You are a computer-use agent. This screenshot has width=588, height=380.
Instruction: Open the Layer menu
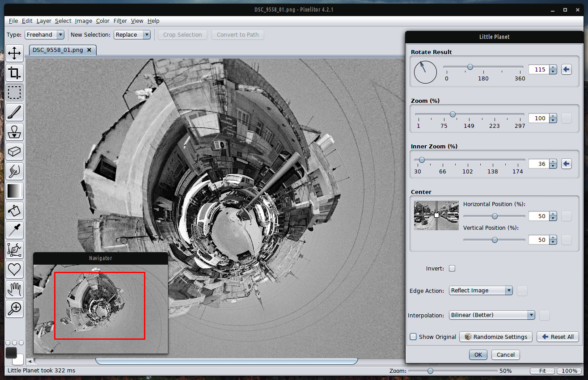point(44,21)
